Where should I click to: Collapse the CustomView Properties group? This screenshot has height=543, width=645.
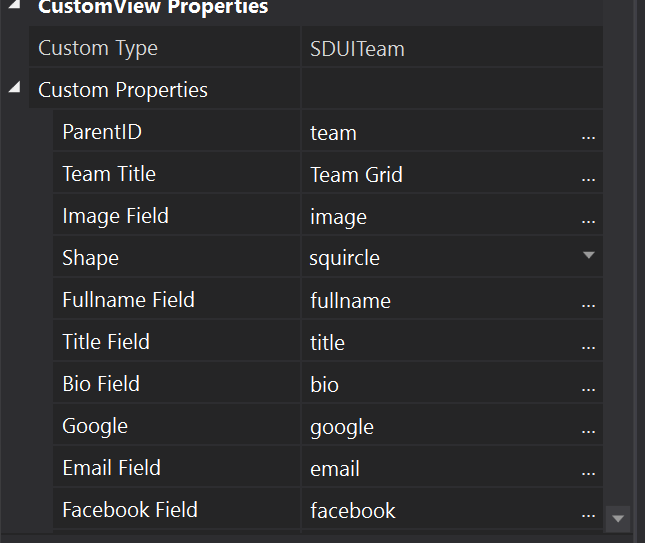tap(14, 7)
